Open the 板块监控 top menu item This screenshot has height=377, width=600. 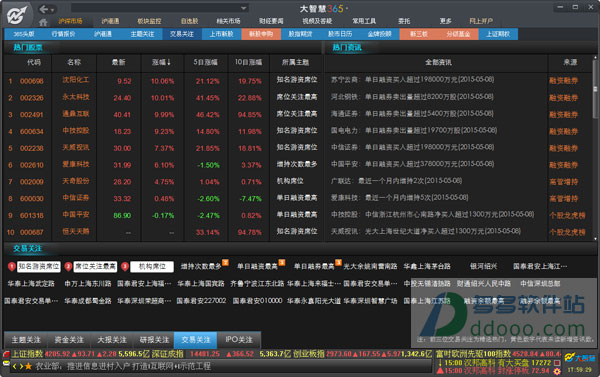[149, 21]
